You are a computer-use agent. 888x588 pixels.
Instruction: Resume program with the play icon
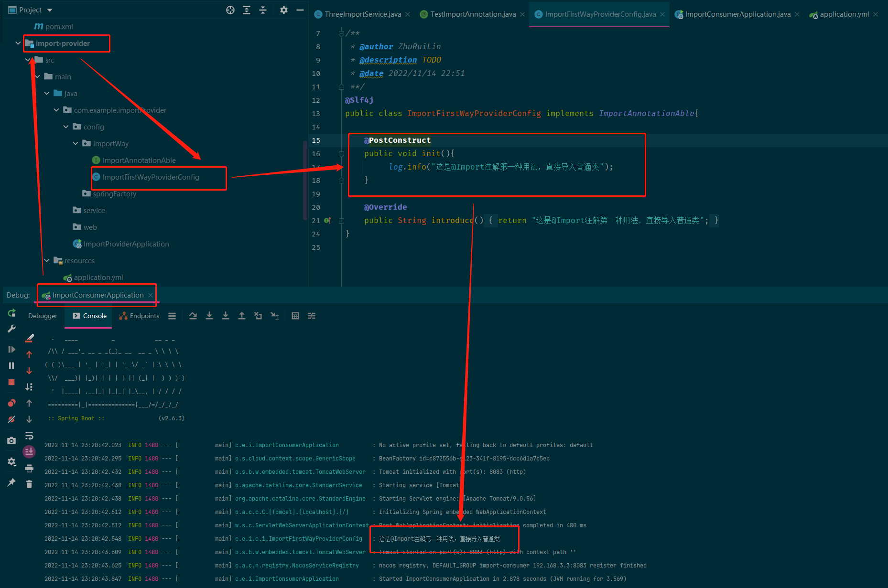tap(12, 349)
